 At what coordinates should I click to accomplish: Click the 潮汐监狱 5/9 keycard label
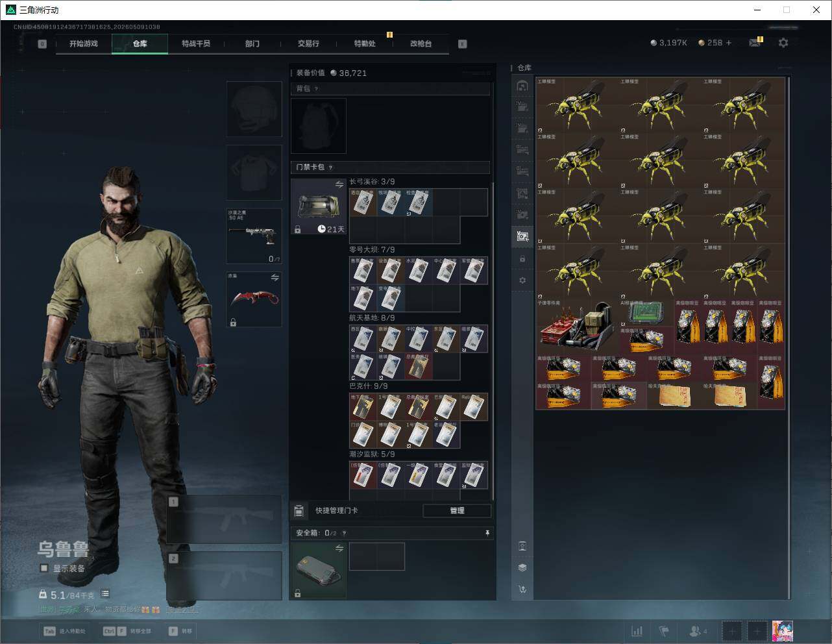click(x=372, y=454)
